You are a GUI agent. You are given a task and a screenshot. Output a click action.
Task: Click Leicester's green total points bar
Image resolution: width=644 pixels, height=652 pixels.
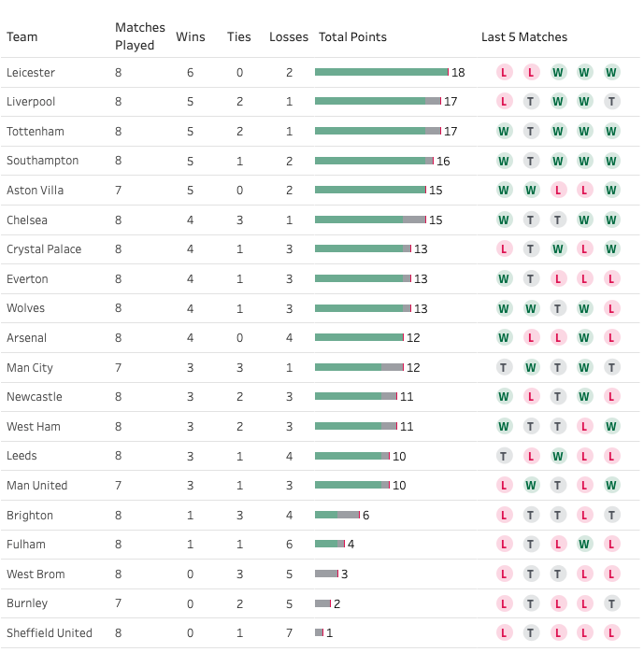(x=381, y=72)
